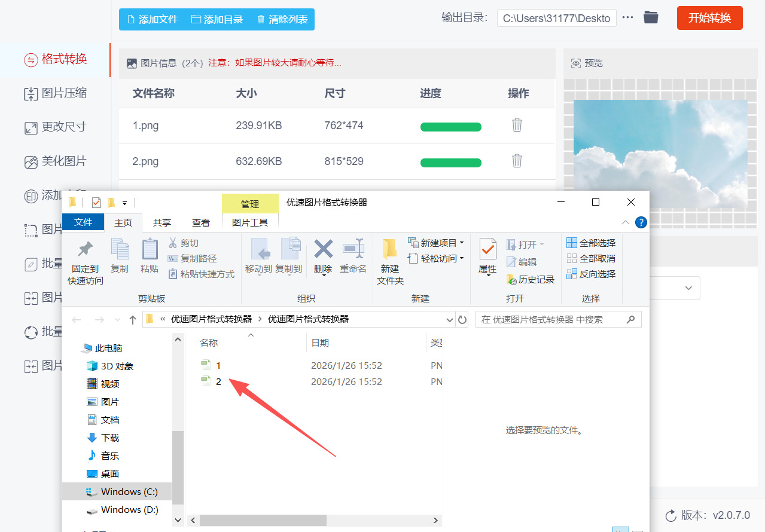Click the 输出目录 path input field
Viewport: 765px width, 532px height.
[x=556, y=18]
